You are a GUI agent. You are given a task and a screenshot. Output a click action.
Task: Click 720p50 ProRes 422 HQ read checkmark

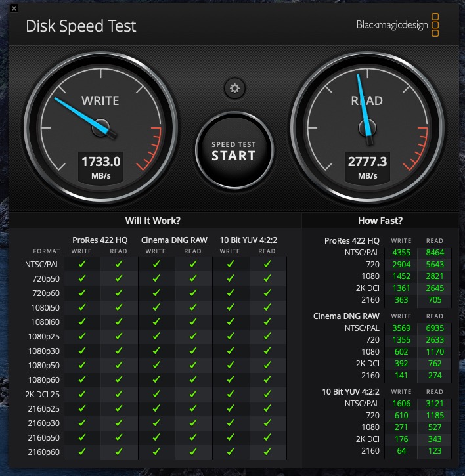119,278
